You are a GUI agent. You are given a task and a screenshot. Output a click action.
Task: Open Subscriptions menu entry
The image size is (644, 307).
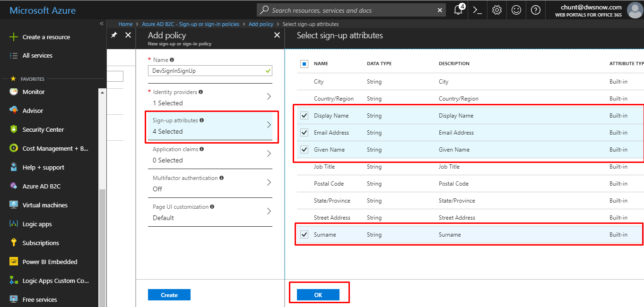point(41,243)
